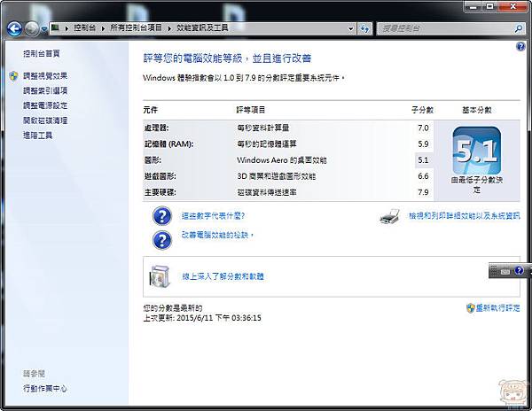Click the Windows Aero description text

282,160
